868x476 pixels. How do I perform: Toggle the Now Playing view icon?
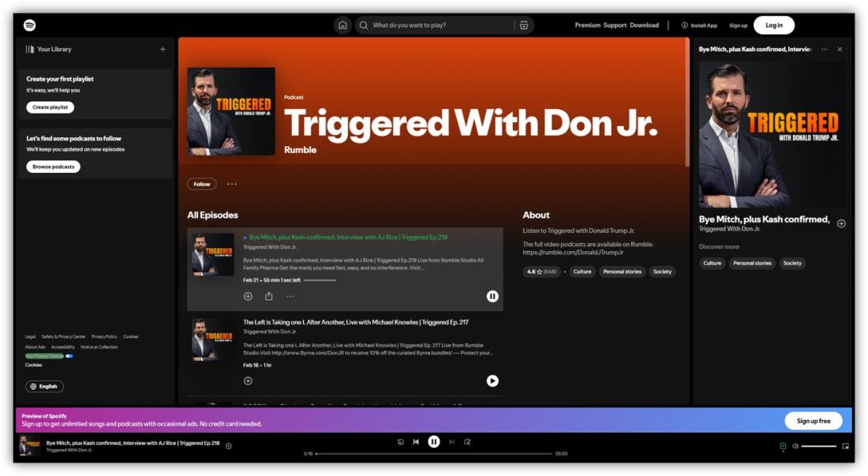783,446
